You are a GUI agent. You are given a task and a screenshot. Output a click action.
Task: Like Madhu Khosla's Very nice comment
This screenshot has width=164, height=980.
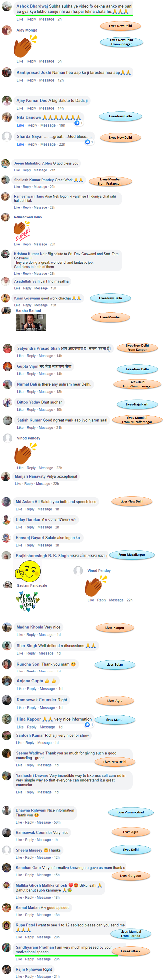click(x=20, y=635)
